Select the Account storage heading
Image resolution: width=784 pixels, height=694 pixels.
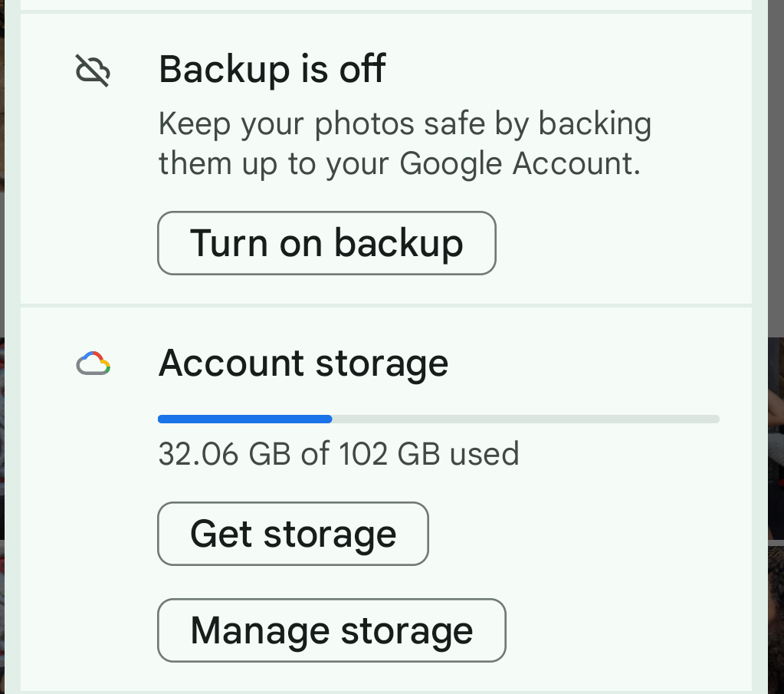click(303, 363)
